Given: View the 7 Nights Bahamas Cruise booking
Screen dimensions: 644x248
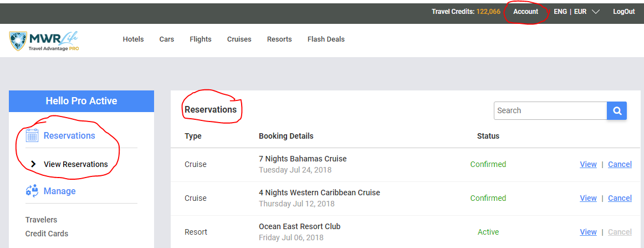Looking at the screenshot, I should click(588, 164).
